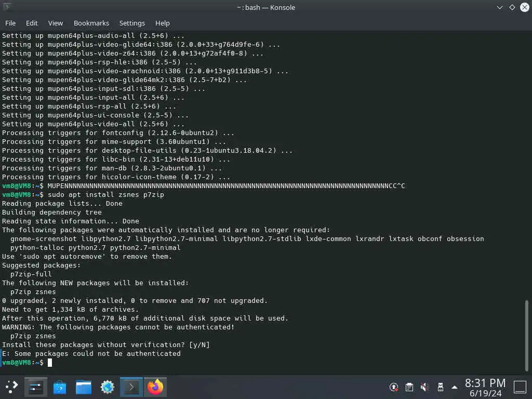532x399 pixels.
Task: Open Dolphin file manager from taskbar
Action: 84,387
